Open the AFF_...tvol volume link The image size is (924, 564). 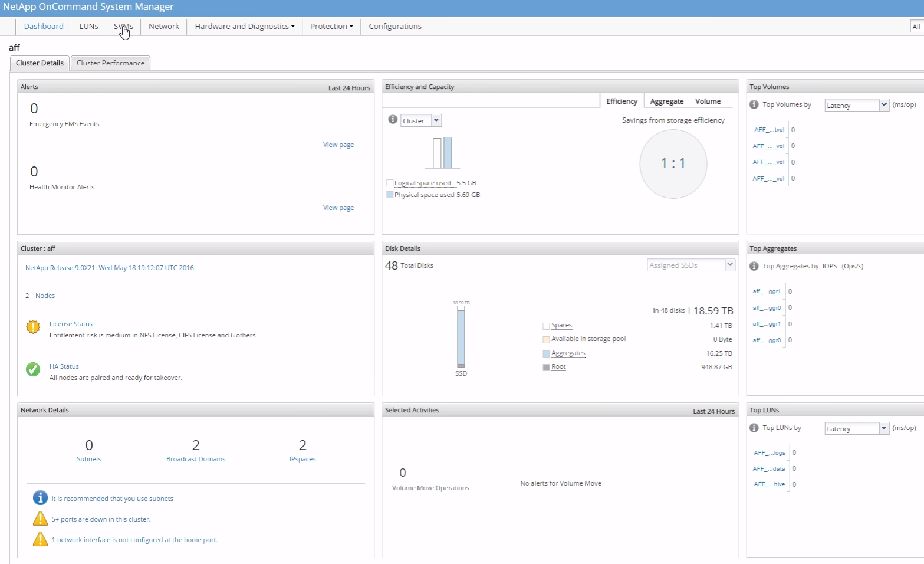(x=769, y=130)
